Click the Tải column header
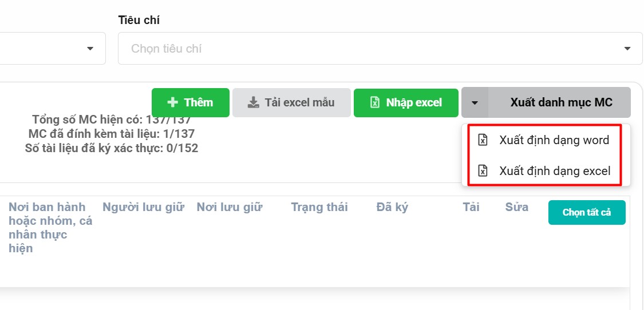The height and width of the screenshot is (310, 644). 471,207
